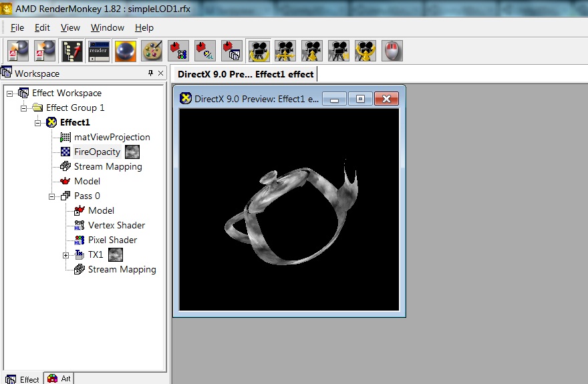Click the compile active effect icon
Viewport: 588px width, 384px height.
click(x=178, y=51)
